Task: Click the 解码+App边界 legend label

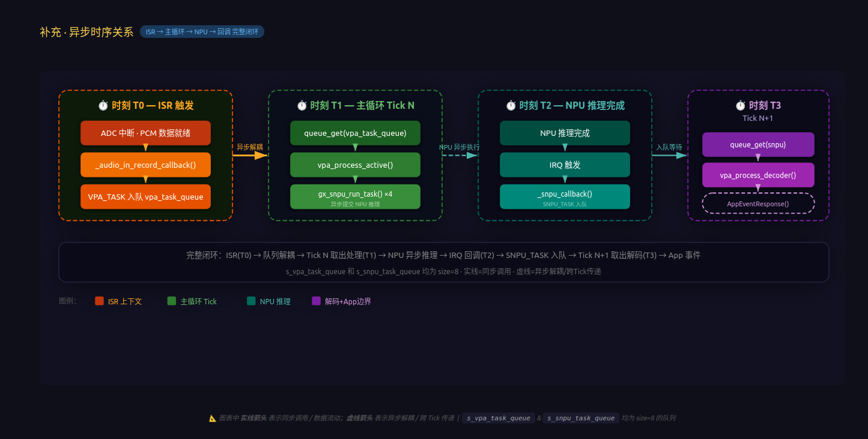Action: click(348, 301)
